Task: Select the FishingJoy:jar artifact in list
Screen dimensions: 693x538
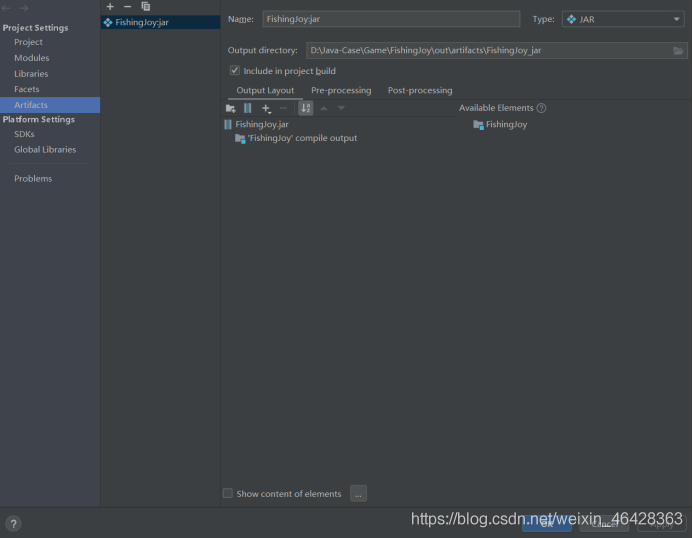Action: pos(160,22)
